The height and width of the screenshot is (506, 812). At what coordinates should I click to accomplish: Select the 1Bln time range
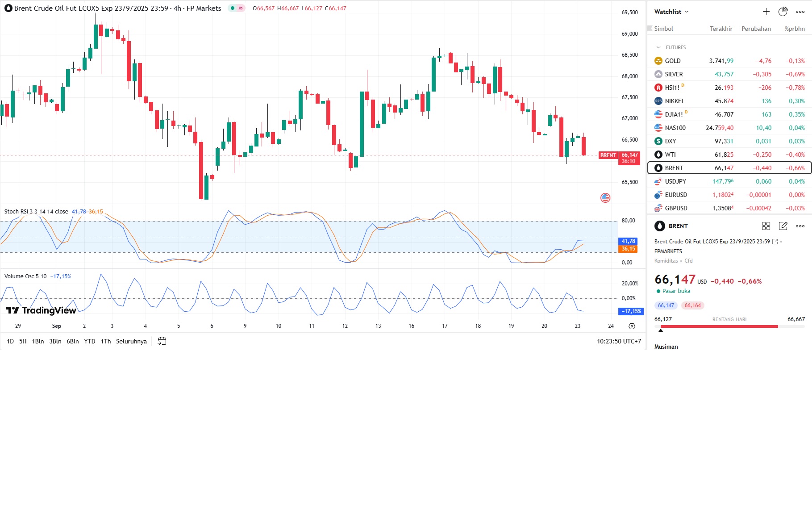click(38, 341)
